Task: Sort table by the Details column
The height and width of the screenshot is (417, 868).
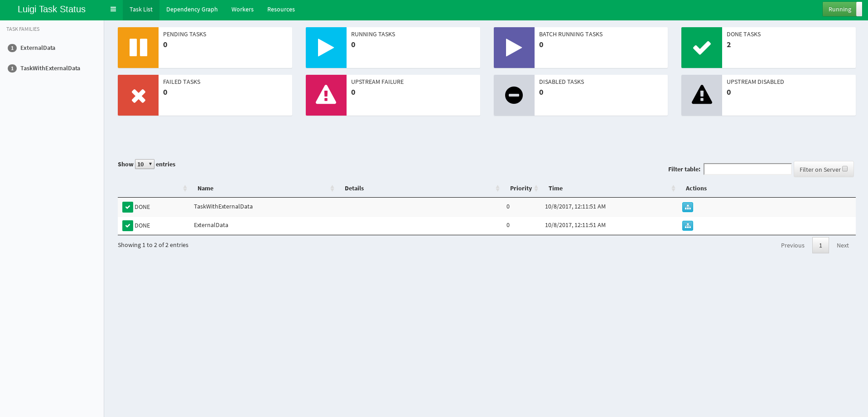Action: pos(421,188)
